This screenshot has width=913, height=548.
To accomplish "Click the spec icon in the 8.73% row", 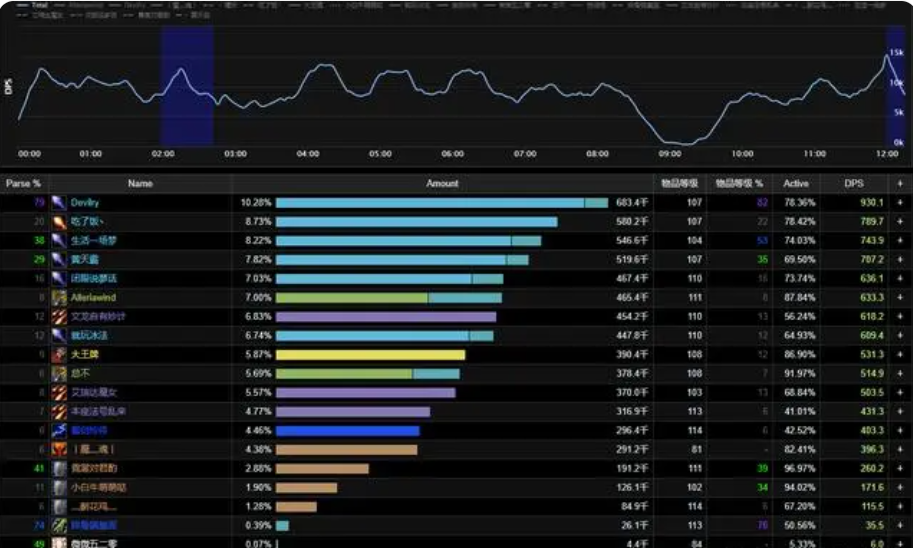I will tap(59, 222).
